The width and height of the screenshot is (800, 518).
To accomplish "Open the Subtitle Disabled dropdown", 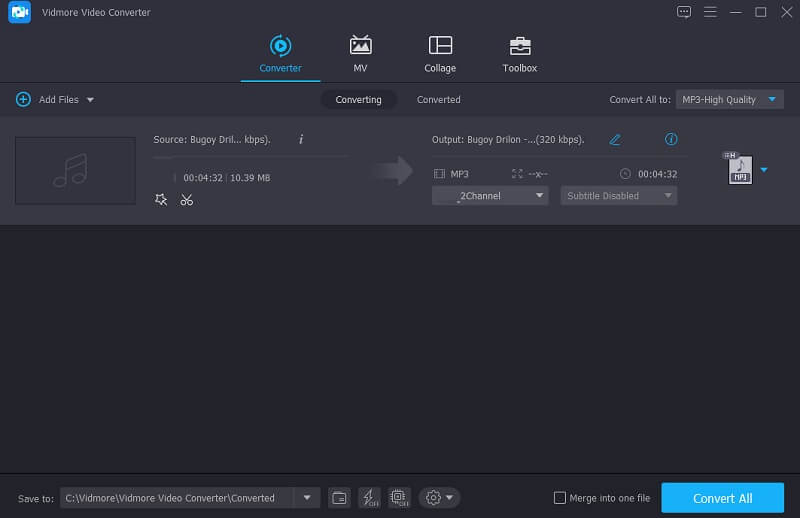I will click(618, 196).
